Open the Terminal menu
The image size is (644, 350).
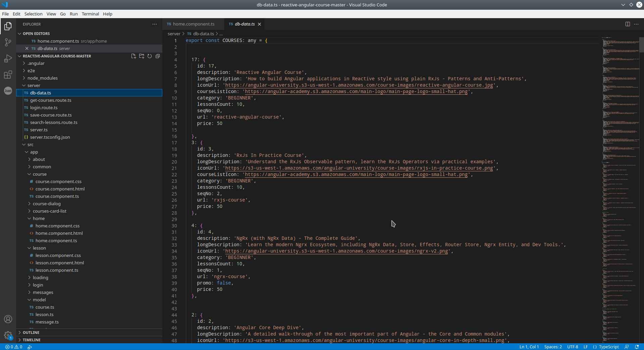coord(90,14)
